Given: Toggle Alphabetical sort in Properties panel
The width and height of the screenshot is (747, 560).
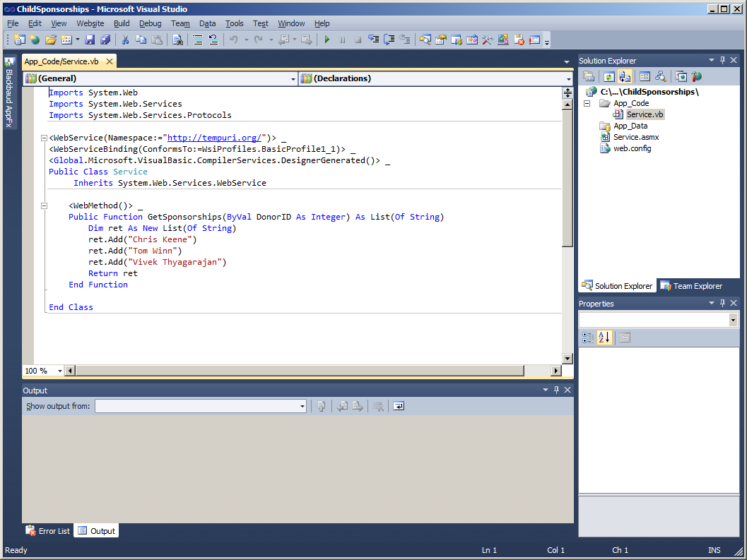Looking at the screenshot, I should 604,338.
